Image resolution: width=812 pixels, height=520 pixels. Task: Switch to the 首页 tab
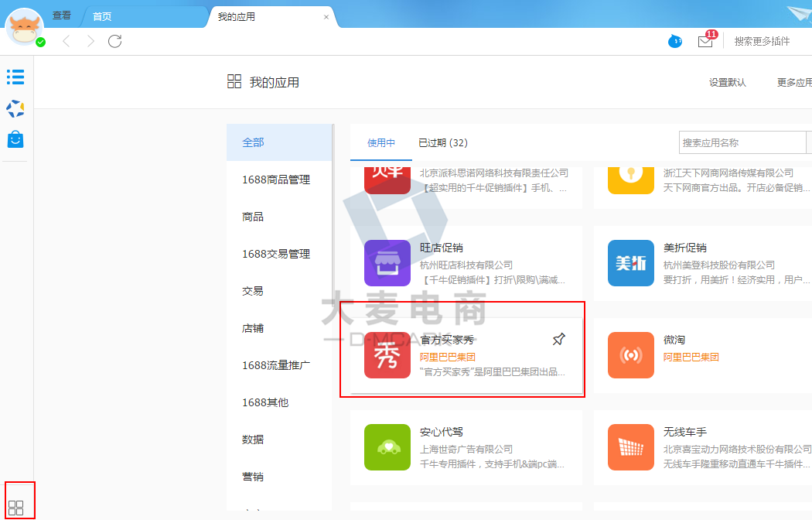click(x=102, y=16)
